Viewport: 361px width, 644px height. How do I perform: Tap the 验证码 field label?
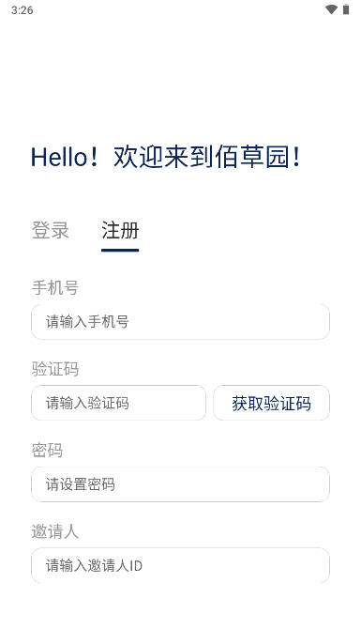tap(55, 369)
